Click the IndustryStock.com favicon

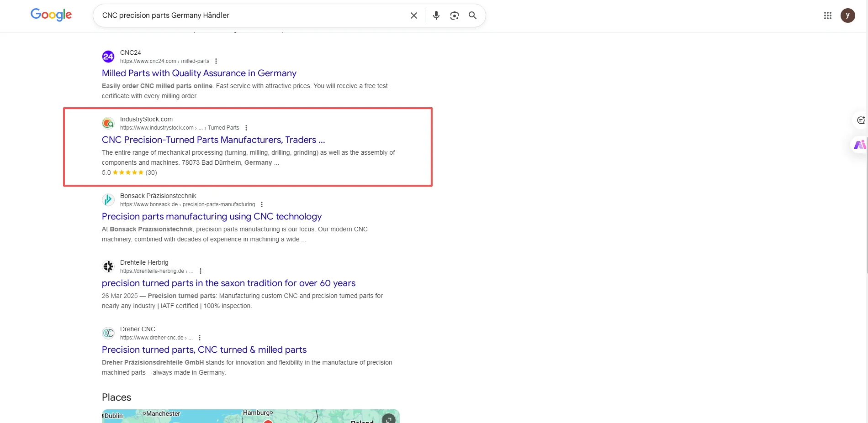pyautogui.click(x=108, y=123)
